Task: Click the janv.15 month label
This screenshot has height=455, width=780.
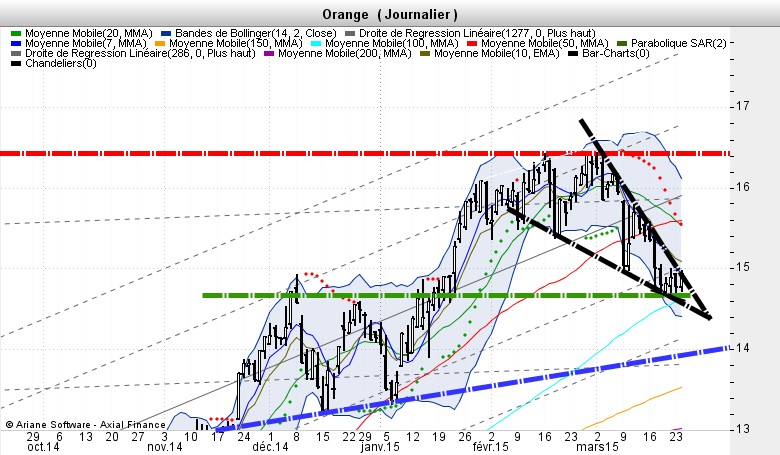Action: pyautogui.click(x=380, y=447)
